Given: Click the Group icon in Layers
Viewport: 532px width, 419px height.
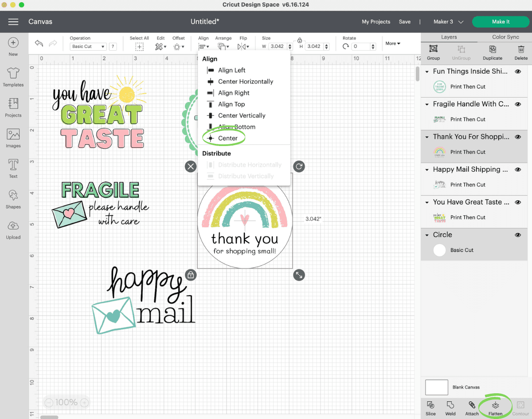Looking at the screenshot, I should (x=434, y=49).
